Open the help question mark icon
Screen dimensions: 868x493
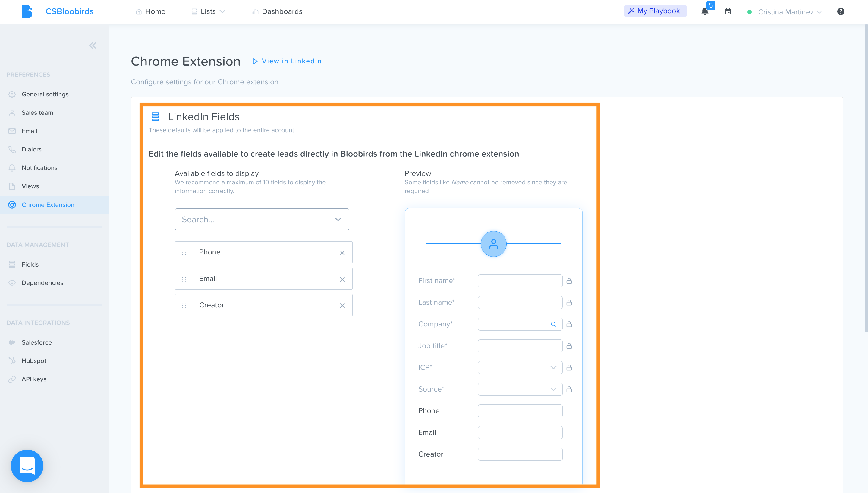point(841,11)
